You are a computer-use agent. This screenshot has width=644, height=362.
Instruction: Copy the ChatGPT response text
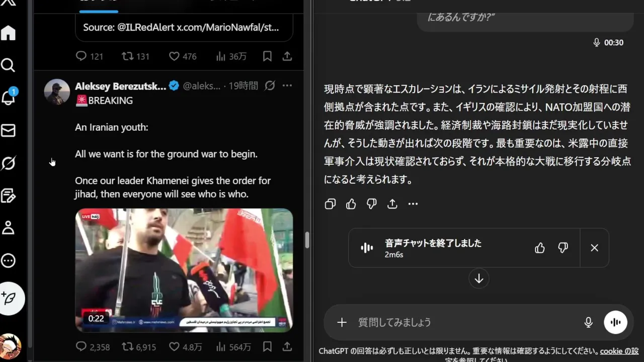tap(331, 204)
